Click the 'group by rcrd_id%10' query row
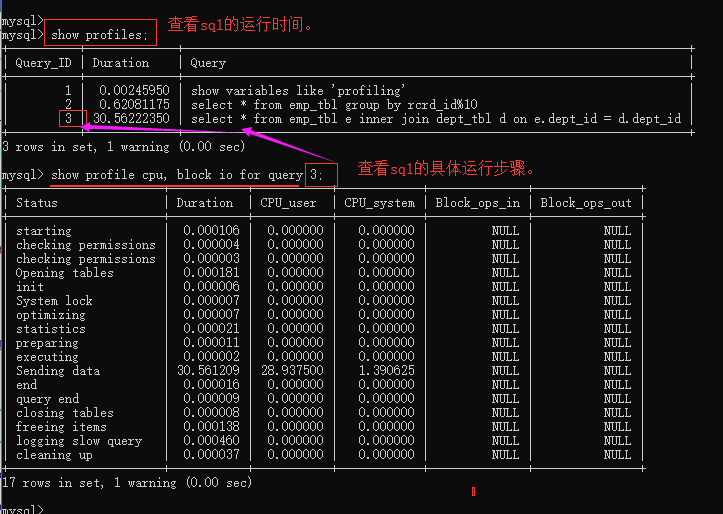The width and height of the screenshot is (723, 514). coord(334,105)
